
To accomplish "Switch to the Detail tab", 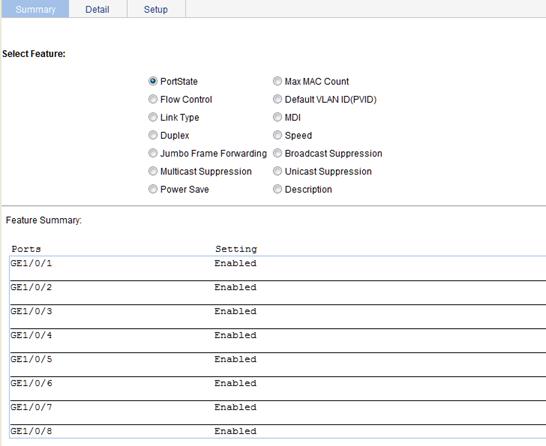I will pyautogui.click(x=98, y=9).
